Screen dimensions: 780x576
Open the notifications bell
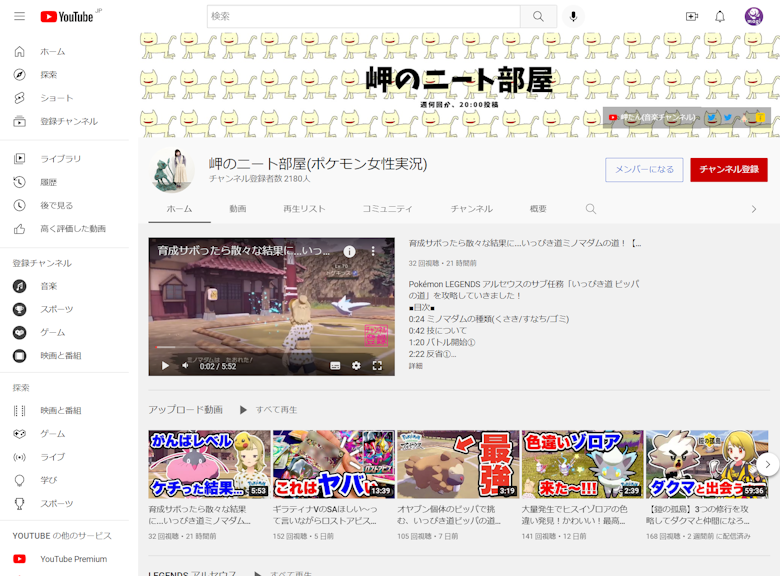tap(720, 17)
